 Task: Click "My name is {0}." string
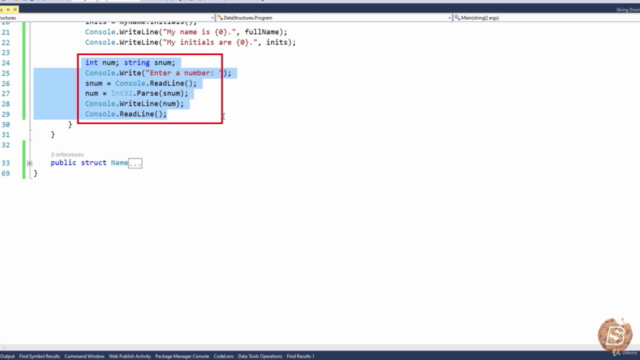click(x=199, y=32)
